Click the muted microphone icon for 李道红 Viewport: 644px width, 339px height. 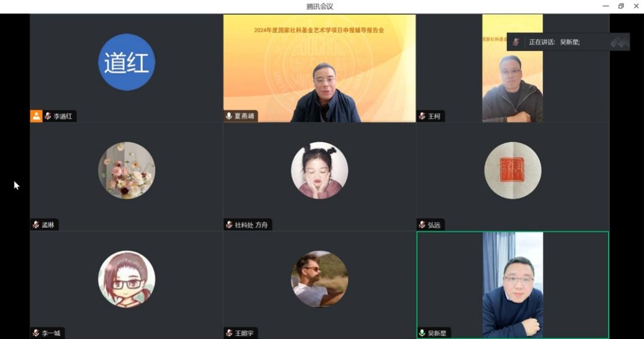[x=48, y=116]
